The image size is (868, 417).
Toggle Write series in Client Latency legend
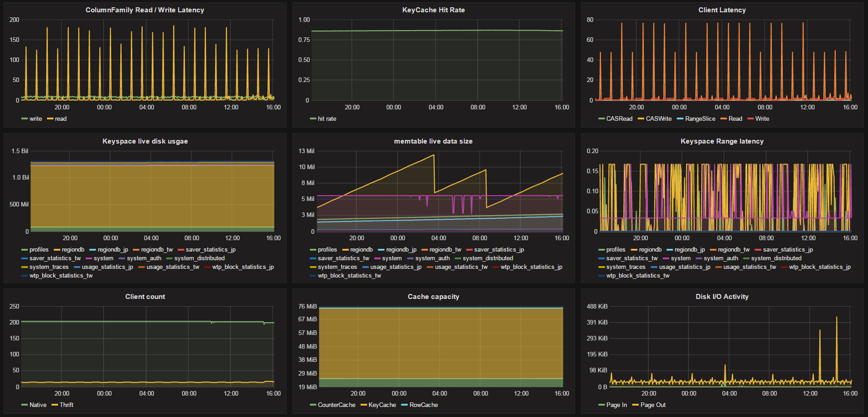(x=762, y=119)
